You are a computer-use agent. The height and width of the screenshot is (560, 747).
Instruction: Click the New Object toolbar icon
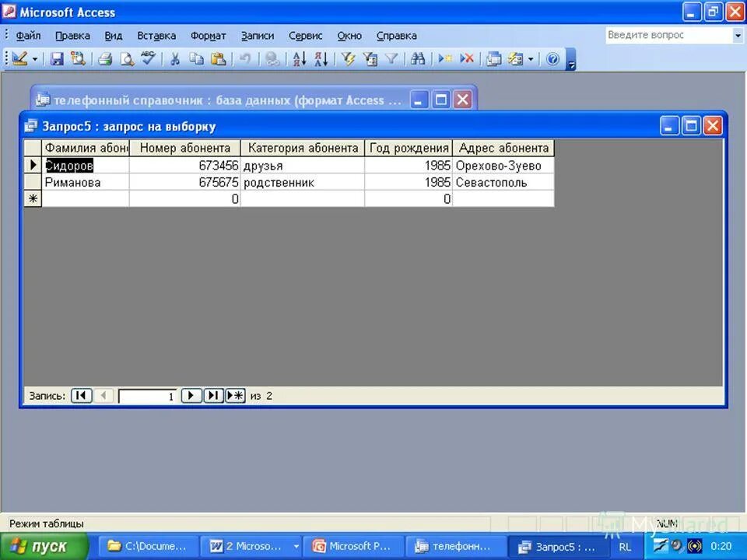(x=515, y=58)
